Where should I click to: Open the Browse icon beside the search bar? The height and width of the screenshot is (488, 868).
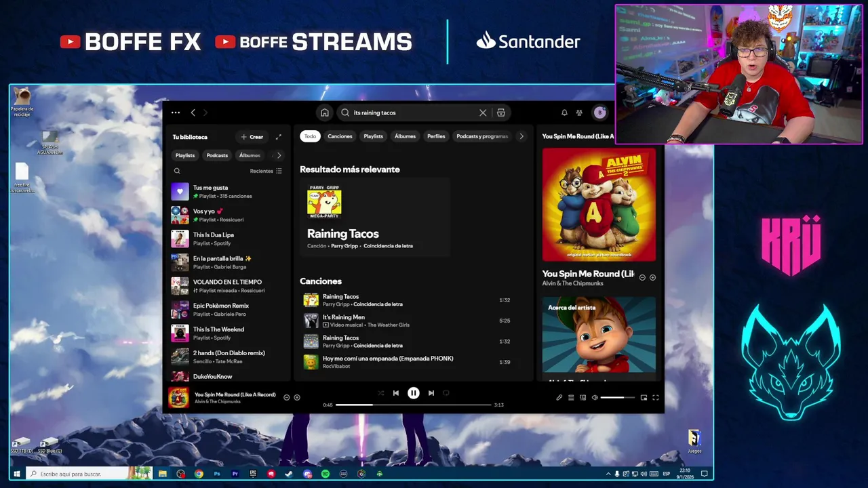(x=501, y=113)
